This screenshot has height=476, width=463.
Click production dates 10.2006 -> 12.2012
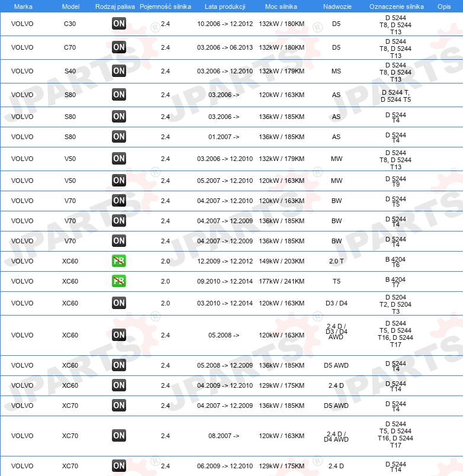(225, 24)
